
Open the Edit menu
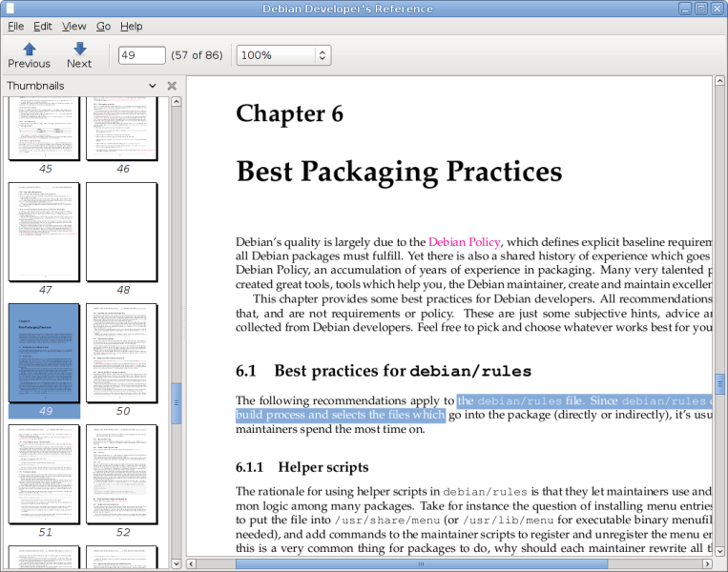point(43,27)
